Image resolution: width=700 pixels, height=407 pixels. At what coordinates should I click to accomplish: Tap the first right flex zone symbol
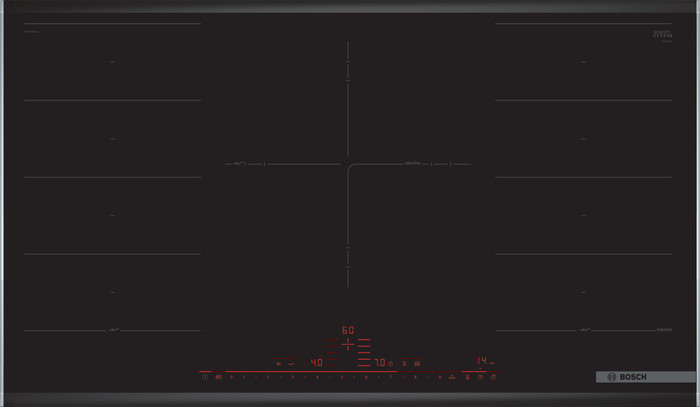(x=404, y=364)
